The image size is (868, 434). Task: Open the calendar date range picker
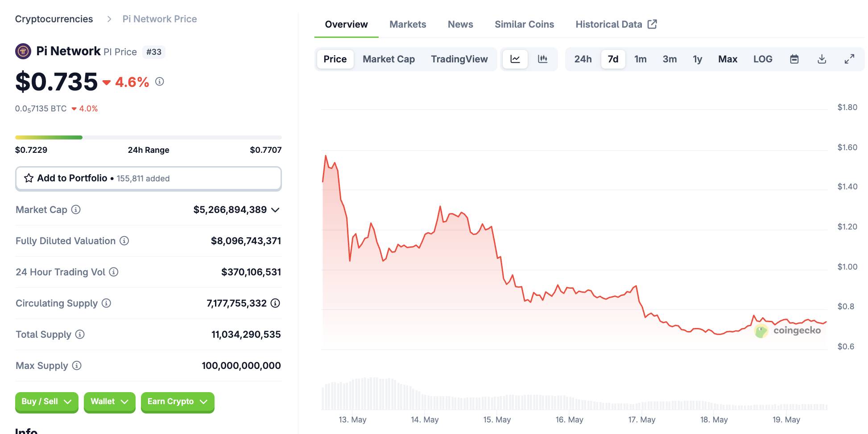coord(794,59)
